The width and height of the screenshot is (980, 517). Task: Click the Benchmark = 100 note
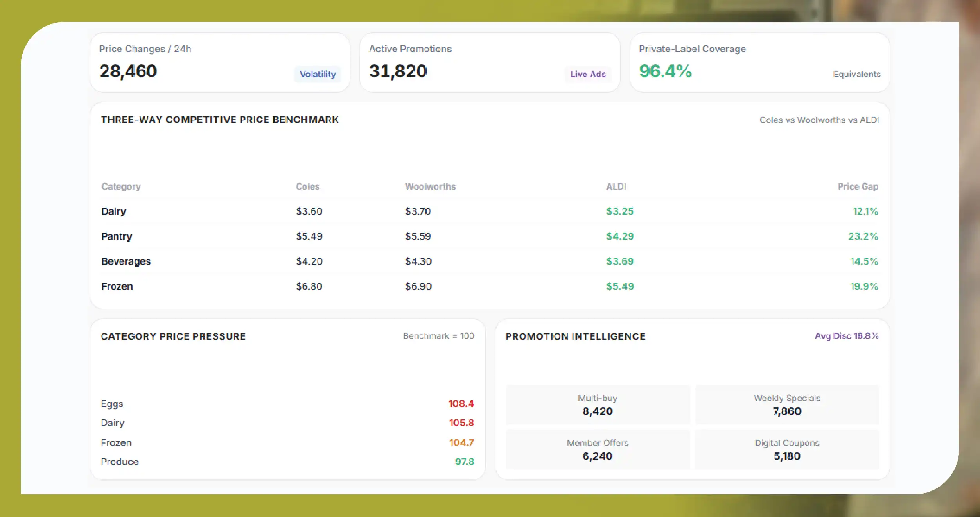438,336
